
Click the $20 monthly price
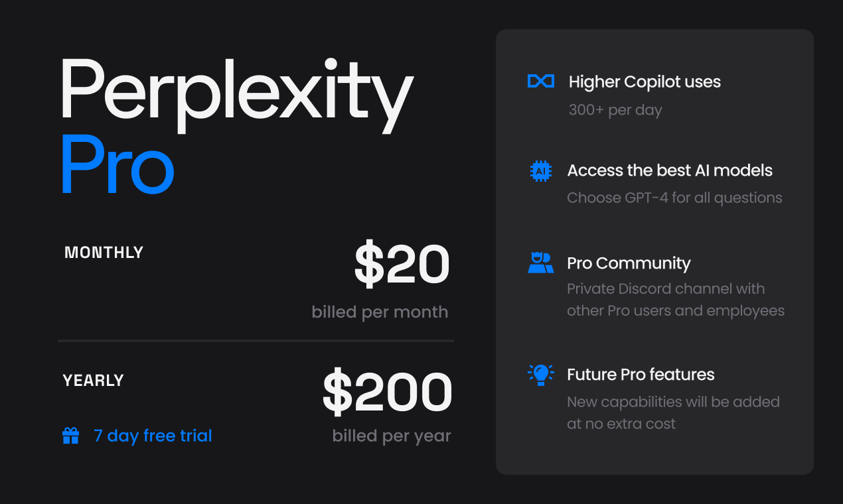[x=402, y=265]
